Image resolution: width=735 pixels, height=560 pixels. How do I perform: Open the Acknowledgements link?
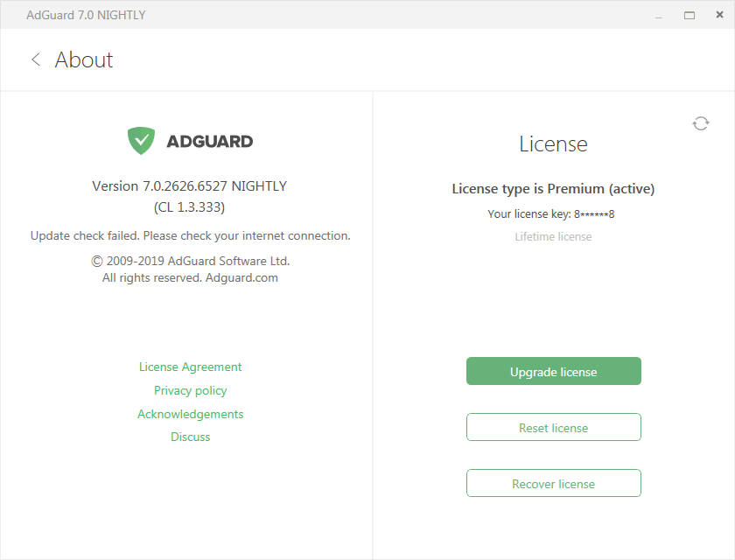coord(190,415)
